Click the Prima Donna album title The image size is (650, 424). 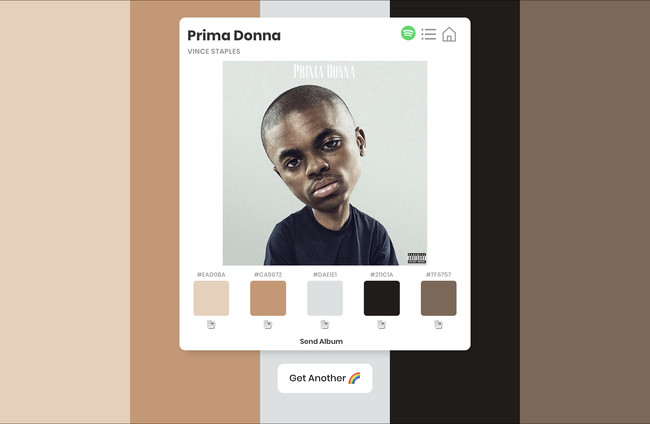234,35
